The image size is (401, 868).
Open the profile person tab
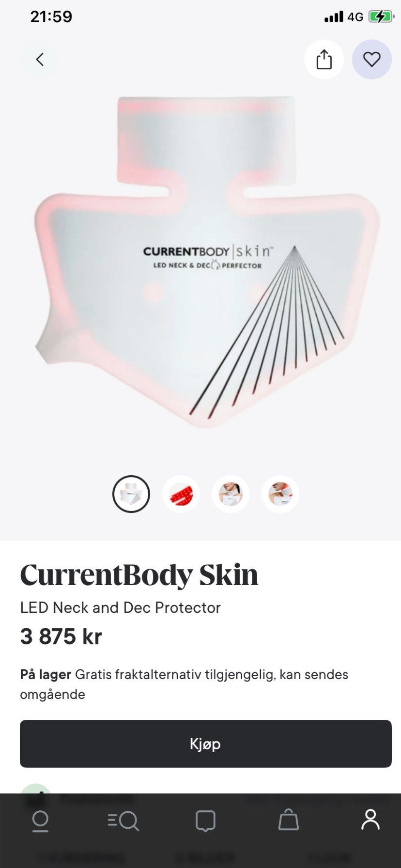tap(370, 820)
